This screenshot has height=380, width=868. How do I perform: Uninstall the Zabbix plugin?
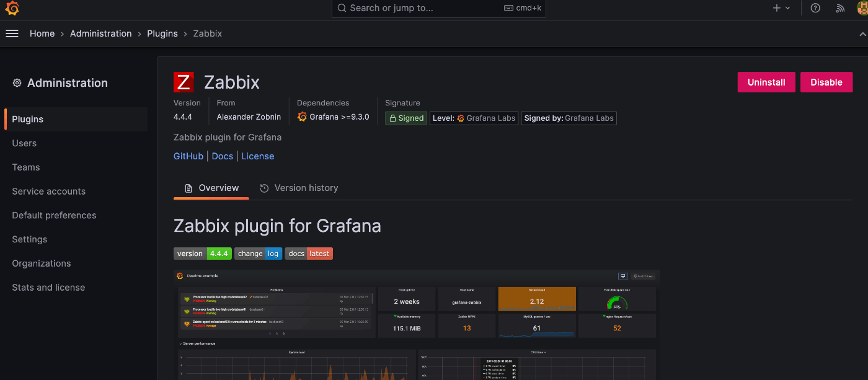pos(766,82)
